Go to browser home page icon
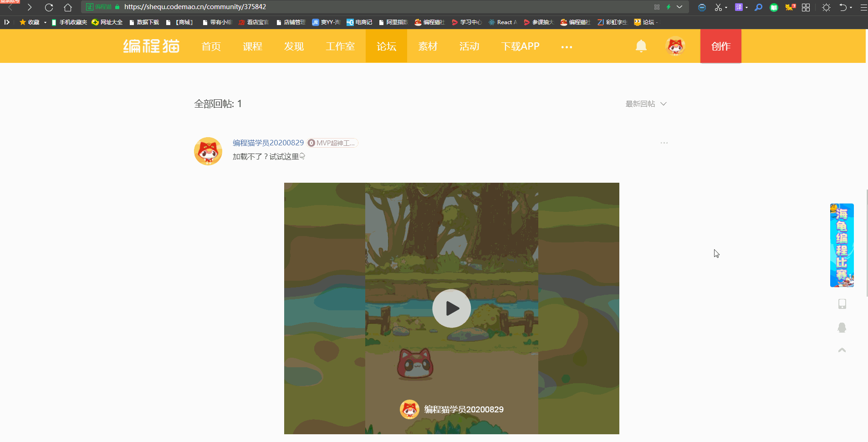The image size is (868, 442). [68, 7]
